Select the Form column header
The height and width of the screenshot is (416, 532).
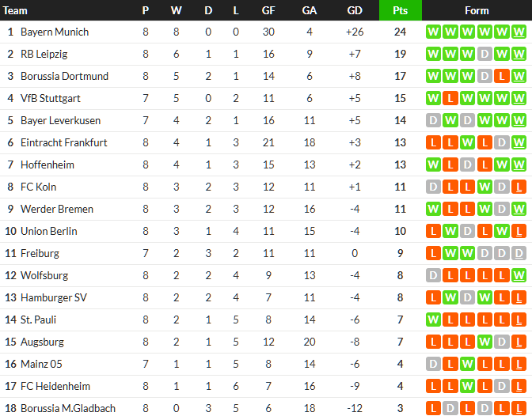click(x=477, y=10)
